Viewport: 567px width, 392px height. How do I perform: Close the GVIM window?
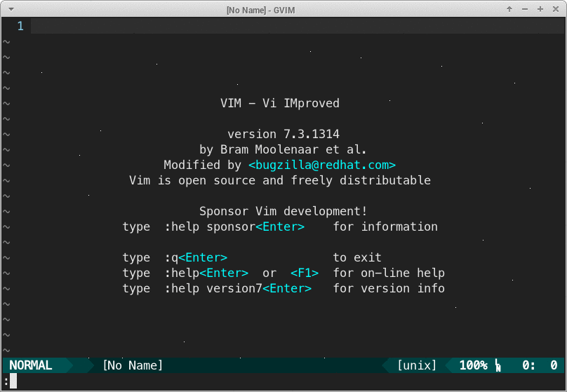coord(556,9)
